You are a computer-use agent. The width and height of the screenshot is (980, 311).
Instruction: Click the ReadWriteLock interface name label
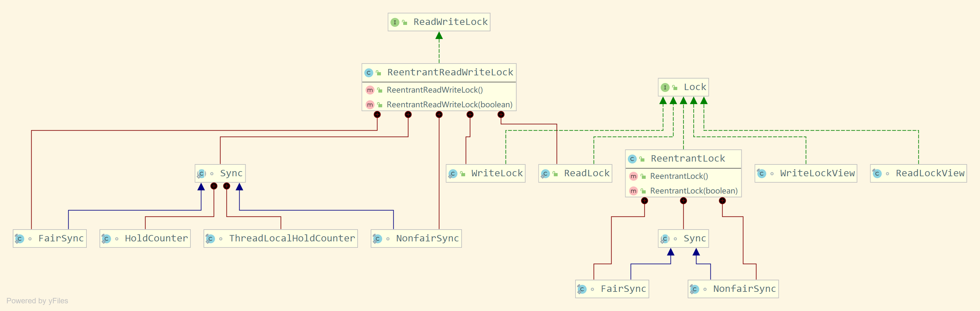click(x=450, y=22)
